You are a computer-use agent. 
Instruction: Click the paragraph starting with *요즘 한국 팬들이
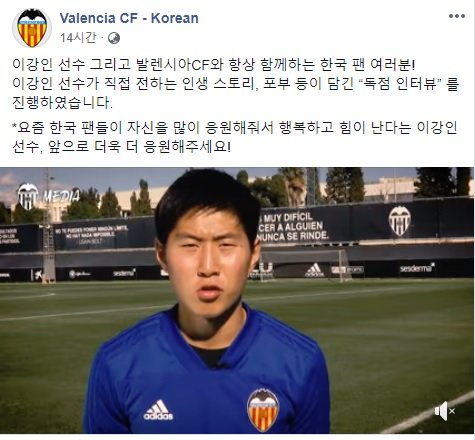(234, 137)
